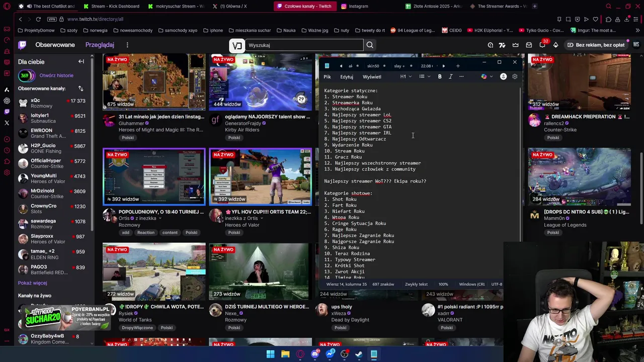The width and height of the screenshot is (644, 362).
Task: Reload the page in Opera
Action: [38, 19]
